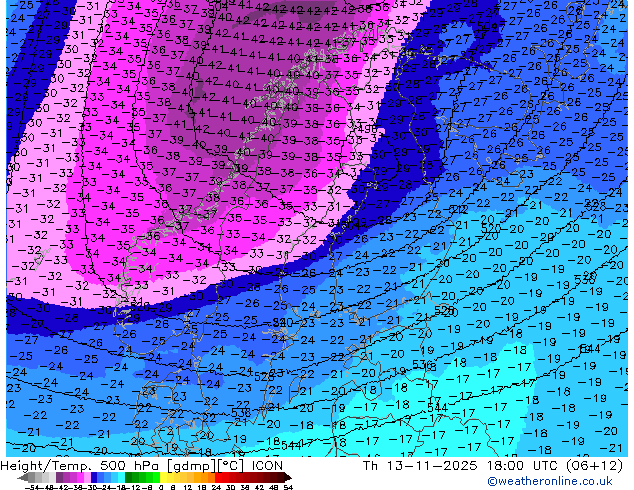This screenshot has width=634, height=490.
Task: Click the 'Th 13-11-2025 18:00 UTC' timestamp
Action: point(460,465)
